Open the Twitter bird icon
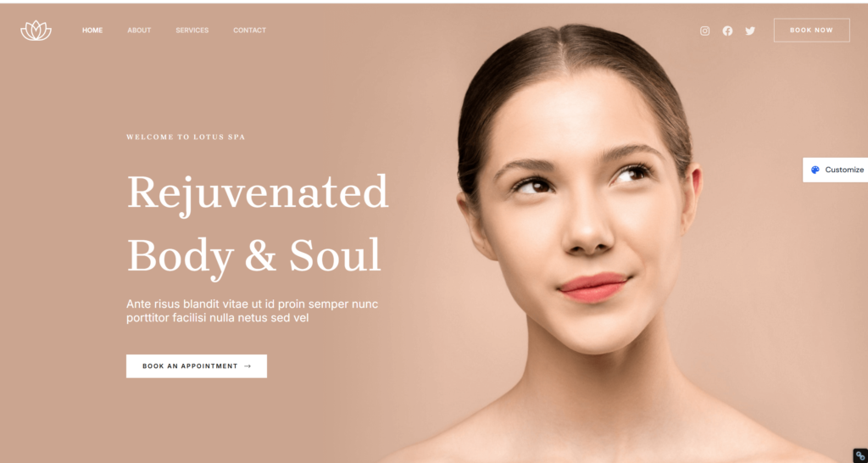868x463 pixels. [x=750, y=31]
